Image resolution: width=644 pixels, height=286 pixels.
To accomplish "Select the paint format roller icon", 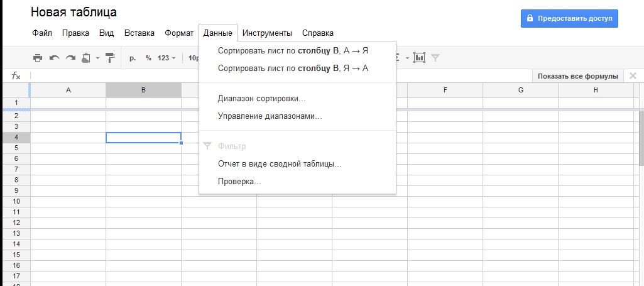I will pyautogui.click(x=110, y=58).
